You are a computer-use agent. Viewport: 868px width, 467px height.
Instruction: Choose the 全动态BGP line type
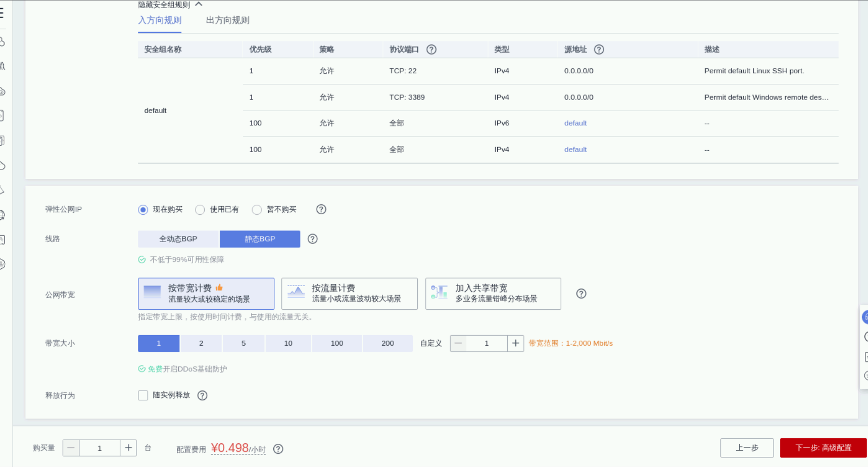point(178,239)
